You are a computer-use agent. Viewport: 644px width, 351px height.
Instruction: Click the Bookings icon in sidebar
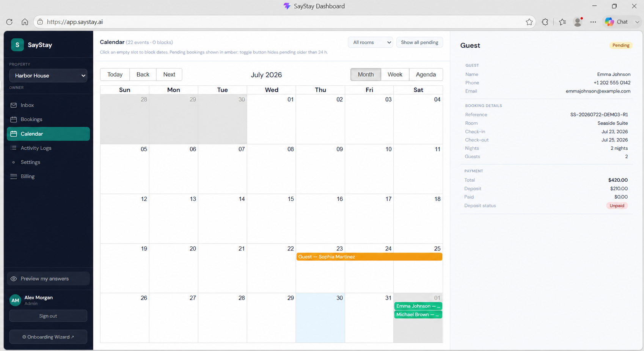14,119
